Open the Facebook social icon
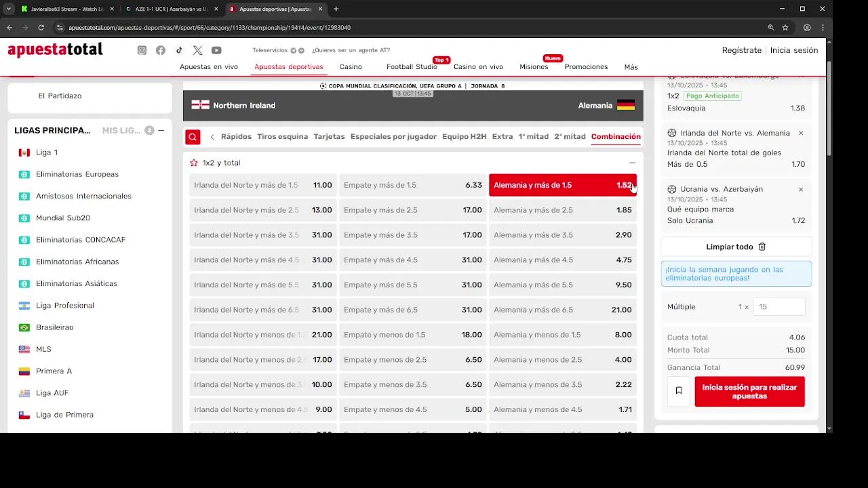Image resolution: width=868 pixels, height=488 pixels. [x=161, y=50]
